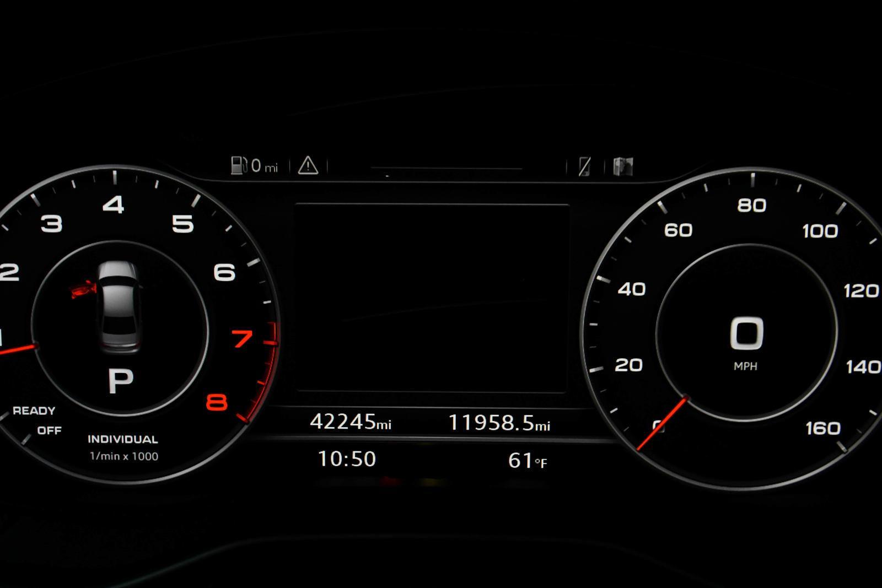Tap the MPH unit label
Screen dimensions: 882x588
coord(745,366)
